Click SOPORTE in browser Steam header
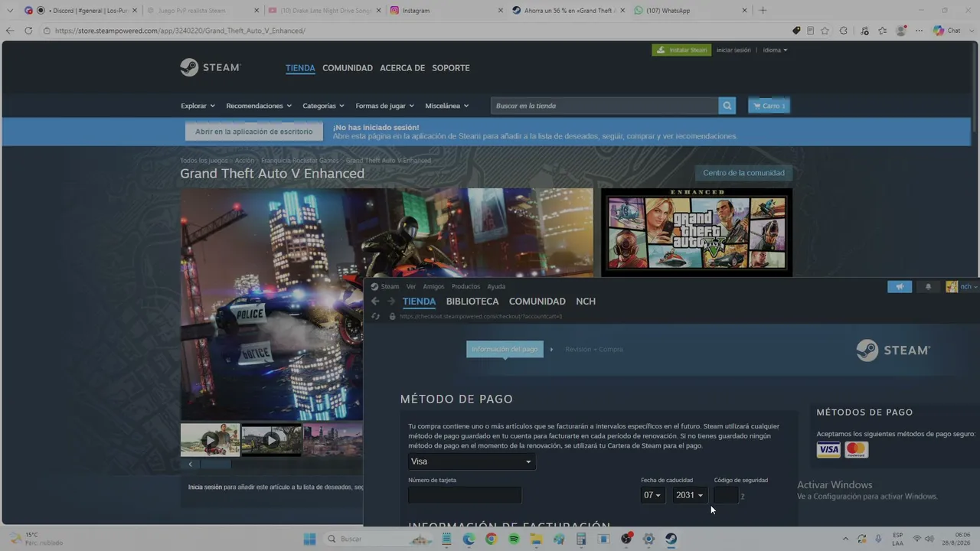The height and width of the screenshot is (551, 980). [451, 68]
